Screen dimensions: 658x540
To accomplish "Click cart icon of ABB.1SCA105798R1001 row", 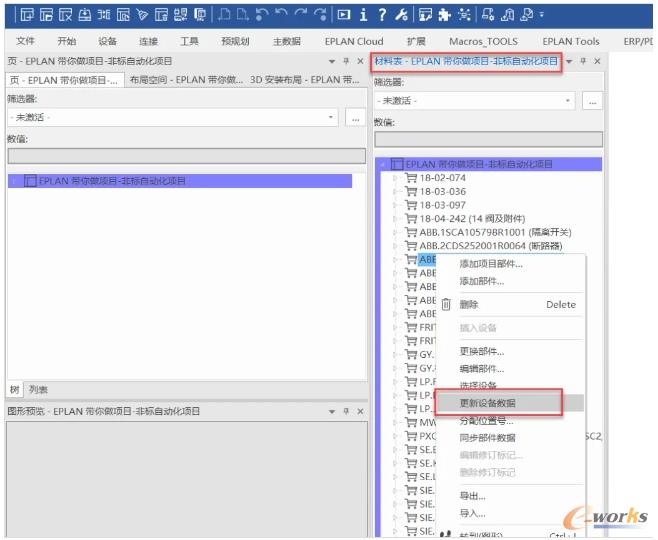I will pos(411,232).
